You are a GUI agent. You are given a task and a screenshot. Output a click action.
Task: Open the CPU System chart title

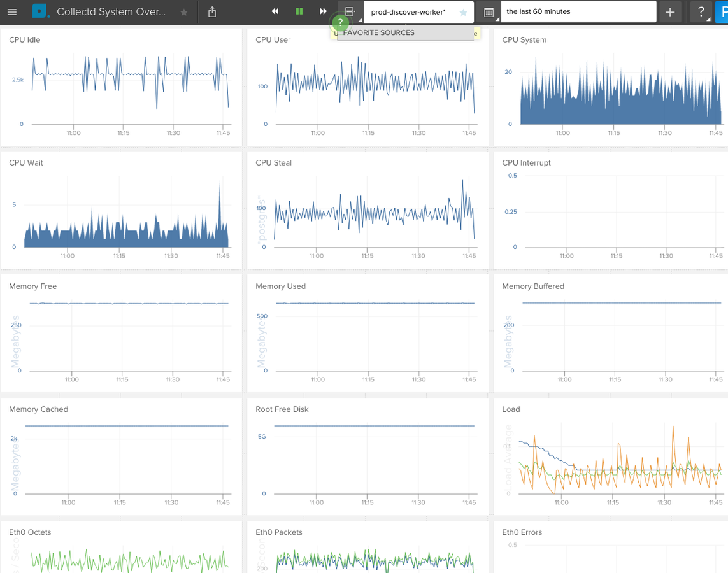pos(524,40)
